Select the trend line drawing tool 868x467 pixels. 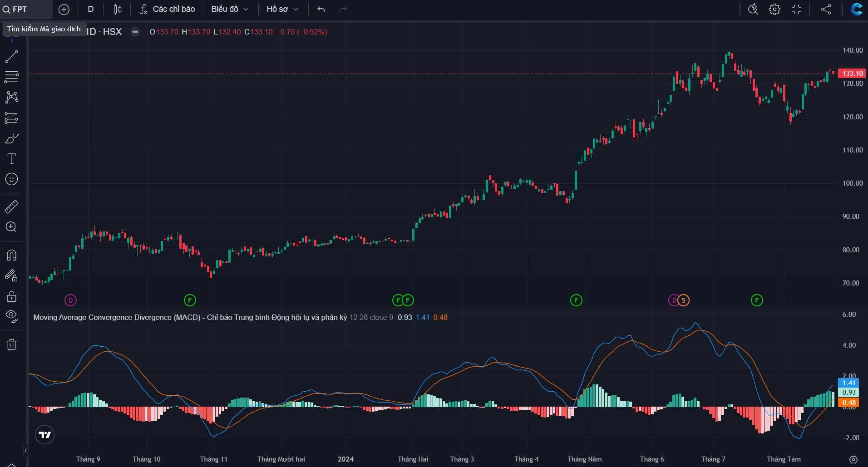tap(11, 57)
